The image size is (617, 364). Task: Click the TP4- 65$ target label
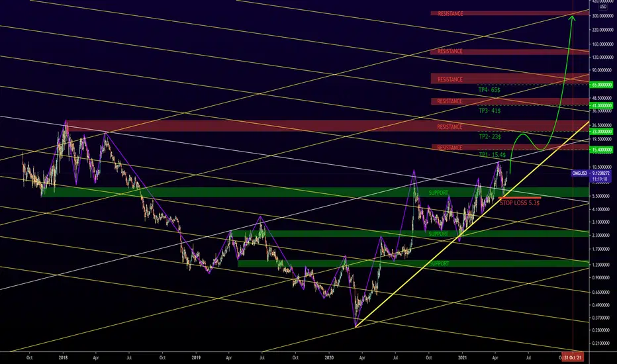[489, 90]
